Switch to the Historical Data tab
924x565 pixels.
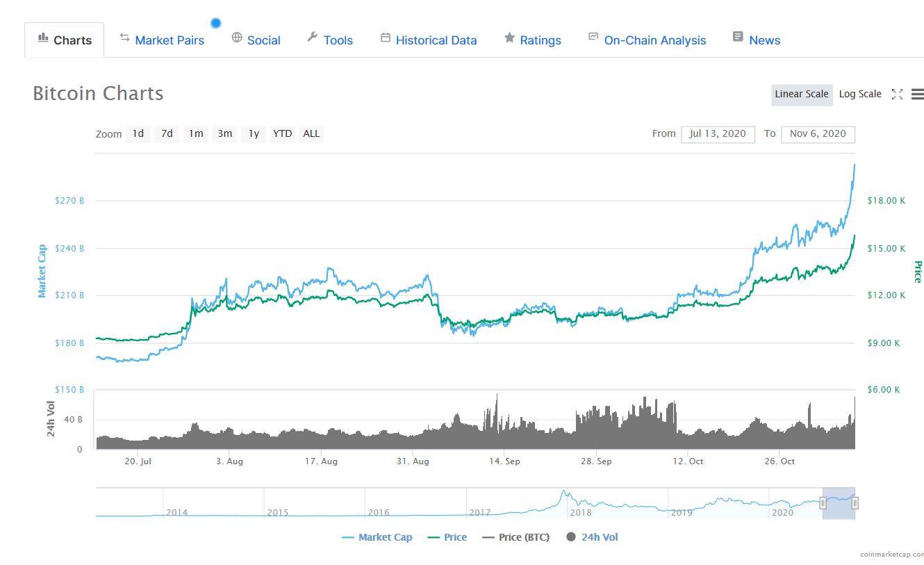pos(436,40)
